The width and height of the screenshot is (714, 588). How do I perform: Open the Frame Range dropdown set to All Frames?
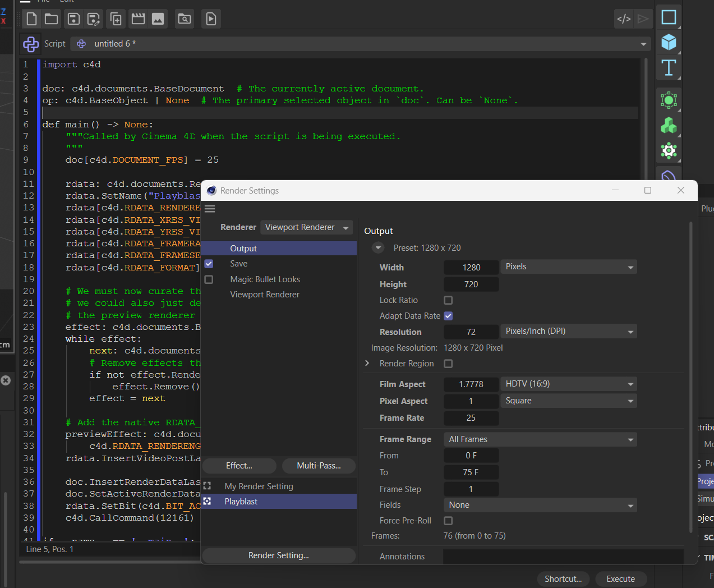541,439
